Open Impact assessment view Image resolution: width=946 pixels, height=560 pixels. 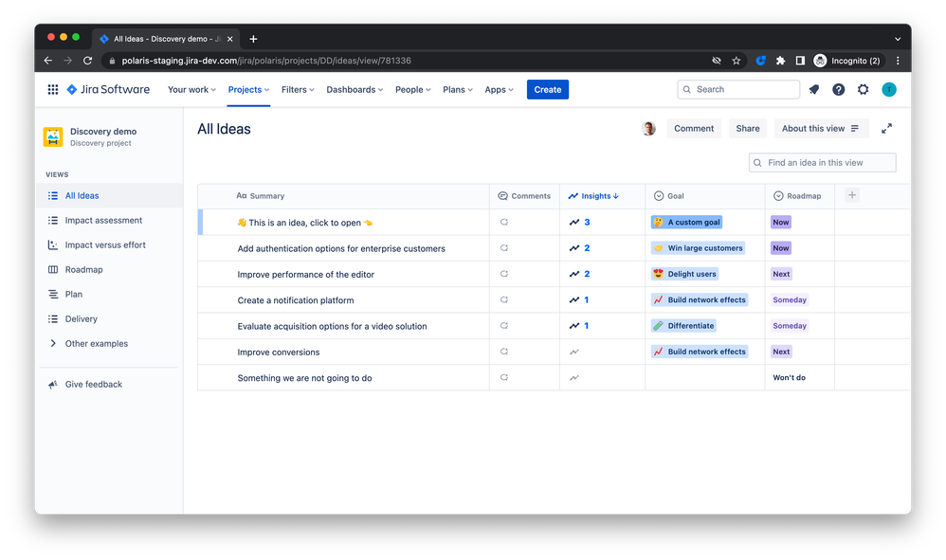pos(109,220)
